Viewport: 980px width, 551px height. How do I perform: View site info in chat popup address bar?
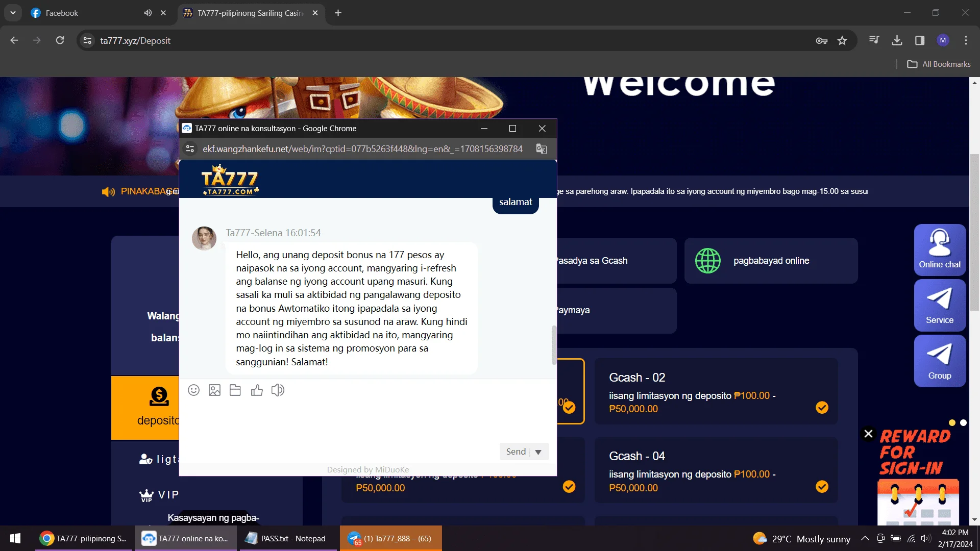[x=190, y=149]
